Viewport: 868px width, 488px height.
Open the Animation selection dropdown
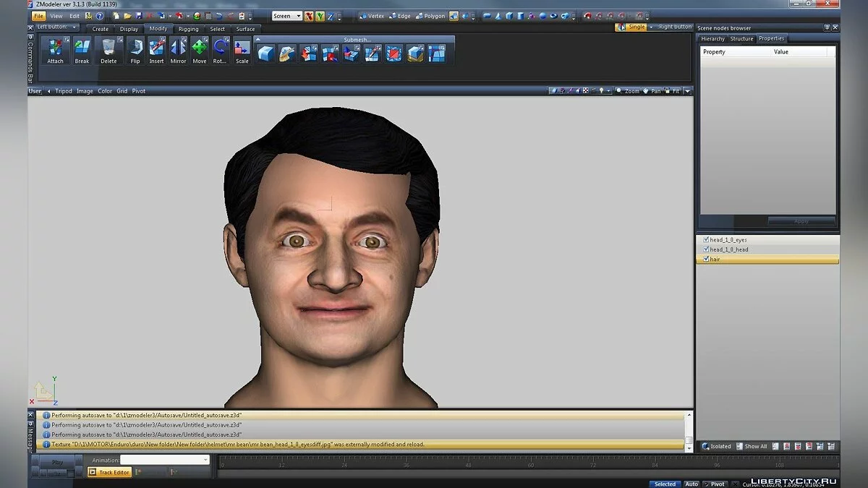point(205,461)
